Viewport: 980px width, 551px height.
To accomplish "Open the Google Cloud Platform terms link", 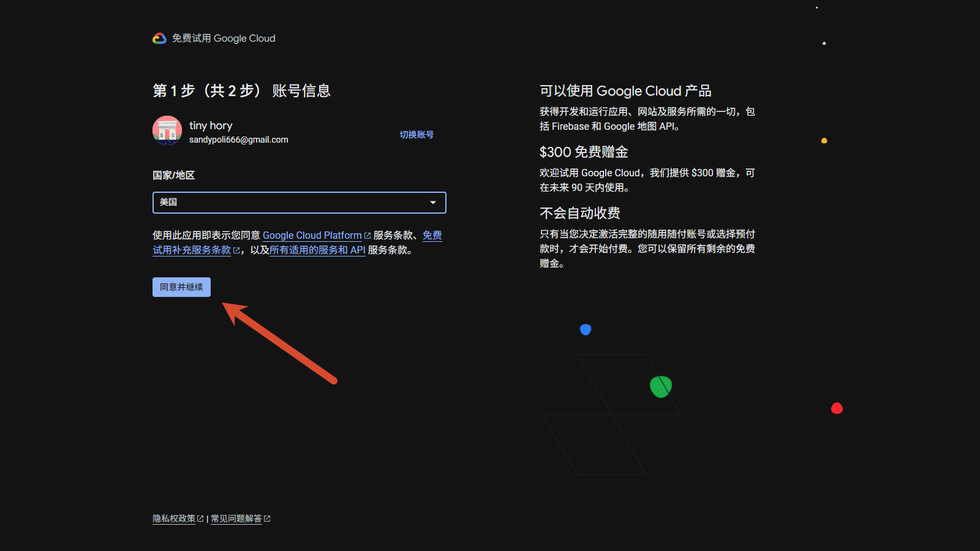I will coord(312,235).
